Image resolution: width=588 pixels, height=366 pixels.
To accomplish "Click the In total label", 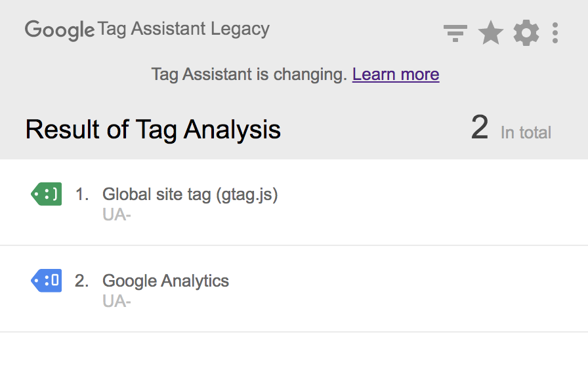I will point(526,132).
